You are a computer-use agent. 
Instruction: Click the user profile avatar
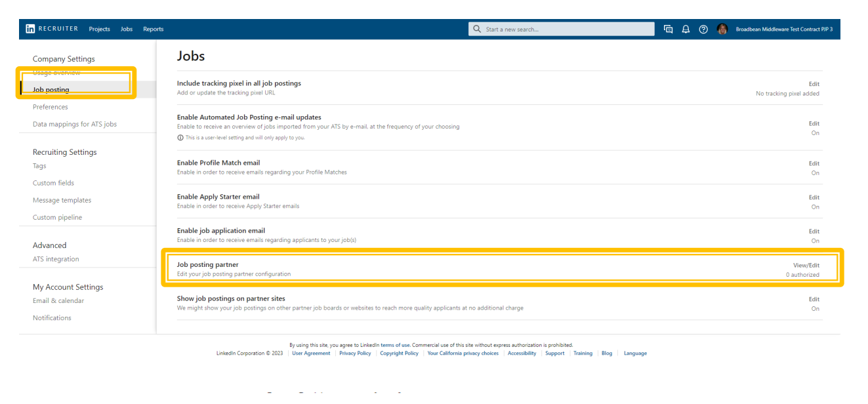(x=722, y=30)
